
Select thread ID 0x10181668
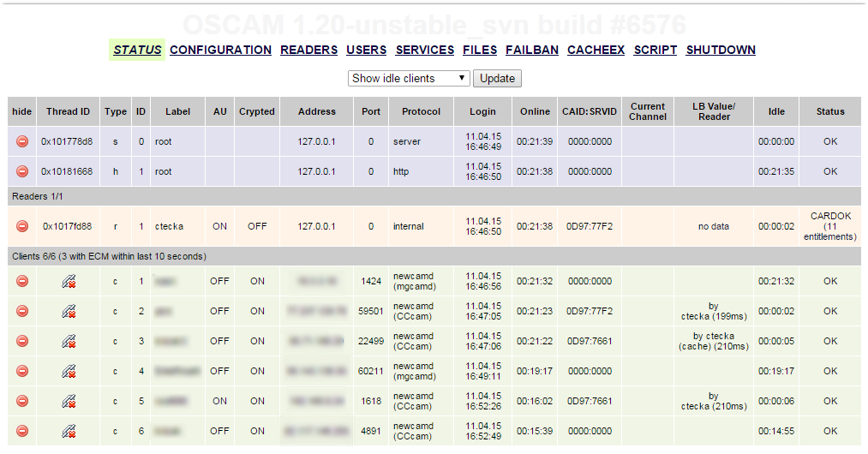pos(67,171)
